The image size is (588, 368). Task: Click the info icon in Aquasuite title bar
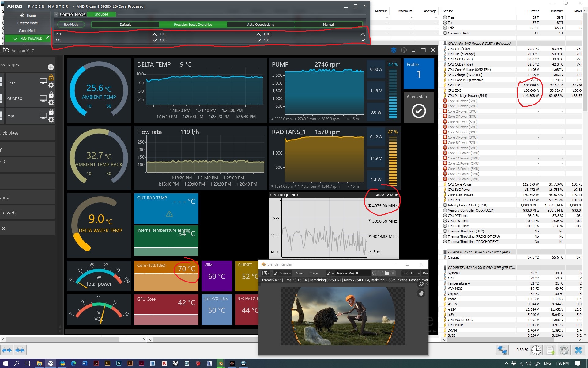404,50
